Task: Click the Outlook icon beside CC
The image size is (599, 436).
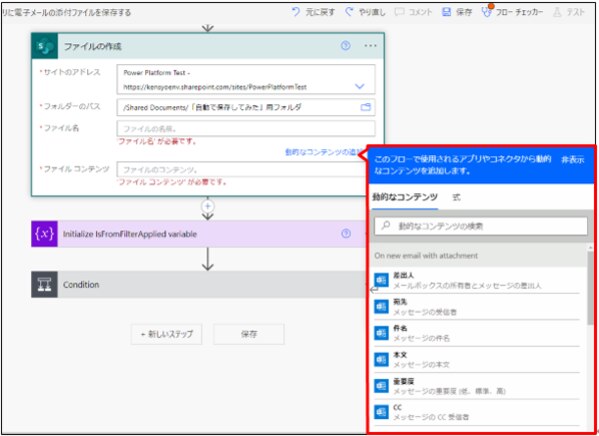Action: pyautogui.click(x=381, y=412)
